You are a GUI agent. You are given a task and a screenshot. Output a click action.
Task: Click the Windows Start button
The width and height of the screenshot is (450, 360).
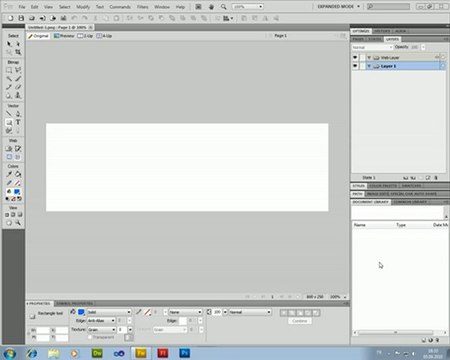[x=9, y=353]
